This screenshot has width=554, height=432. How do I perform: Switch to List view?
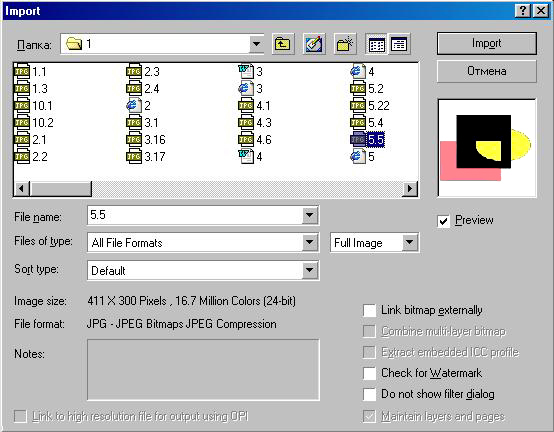pos(377,44)
